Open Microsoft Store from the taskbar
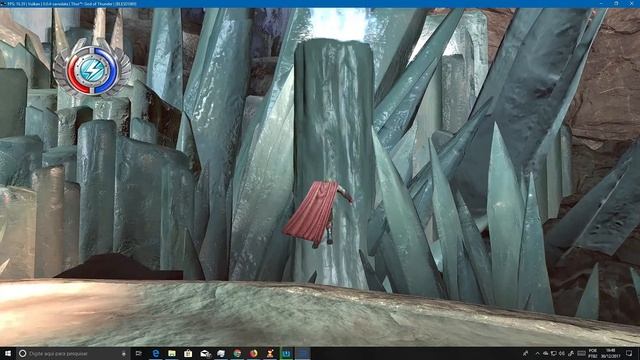The width and height of the screenshot is (640, 360). (188, 353)
